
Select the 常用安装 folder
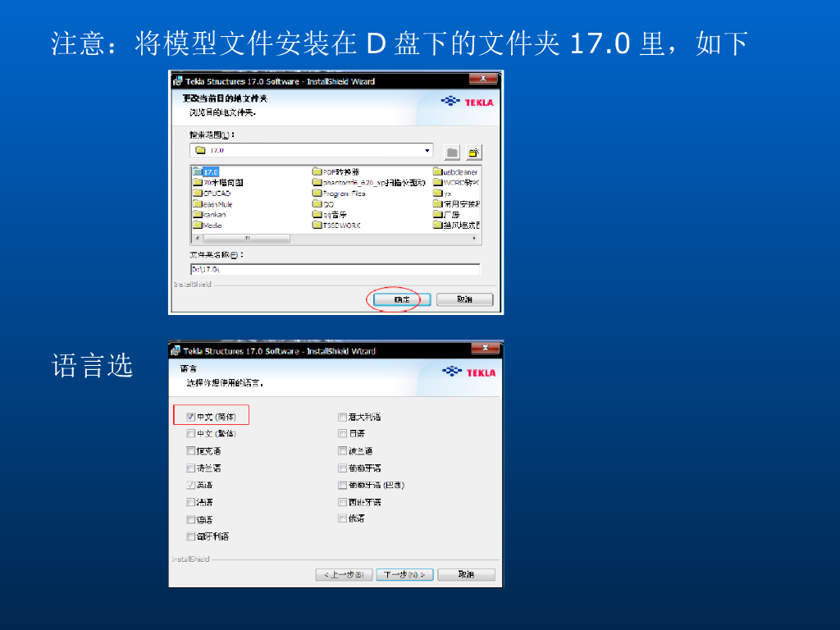coord(456,204)
